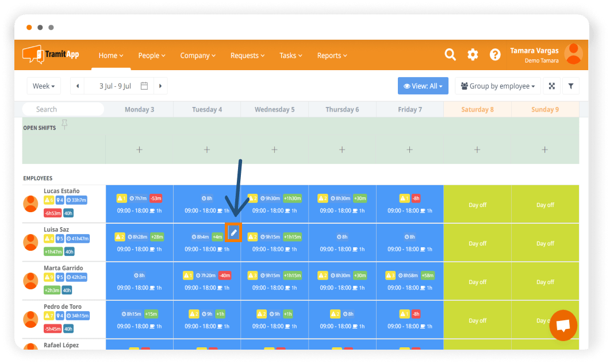Image resolution: width=610 pixels, height=364 pixels.
Task: Toggle fullscreen expand icon
Action: (x=552, y=86)
